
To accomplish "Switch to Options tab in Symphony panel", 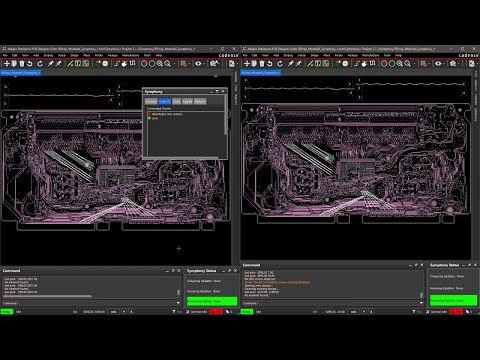I will click(x=200, y=101).
